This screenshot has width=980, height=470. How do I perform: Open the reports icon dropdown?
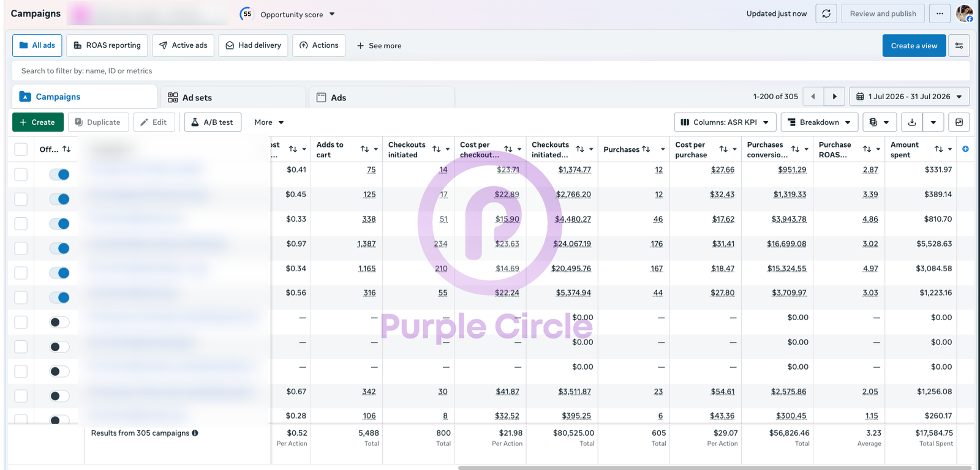click(x=880, y=122)
